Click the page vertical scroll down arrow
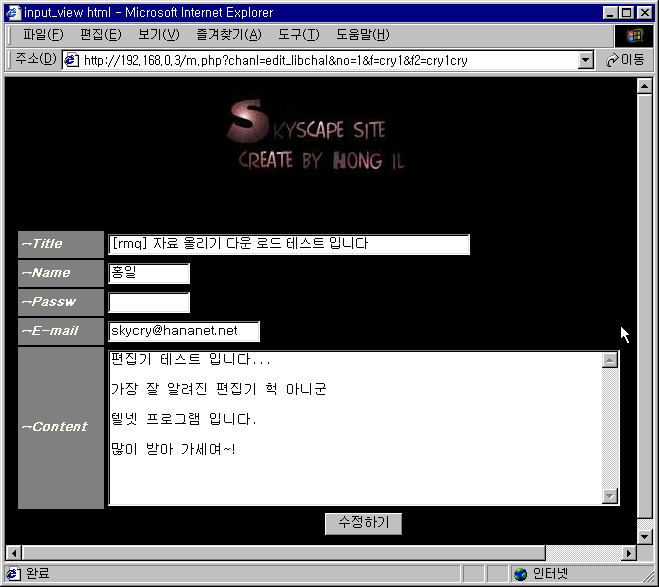Image resolution: width=659 pixels, height=587 pixels. click(x=644, y=536)
